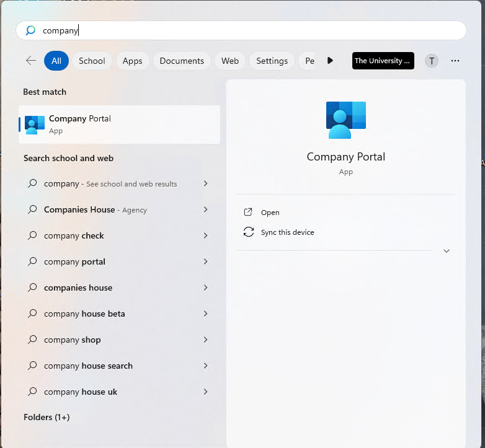Click the Sync this device icon
This screenshot has width=485, height=448.
248,232
